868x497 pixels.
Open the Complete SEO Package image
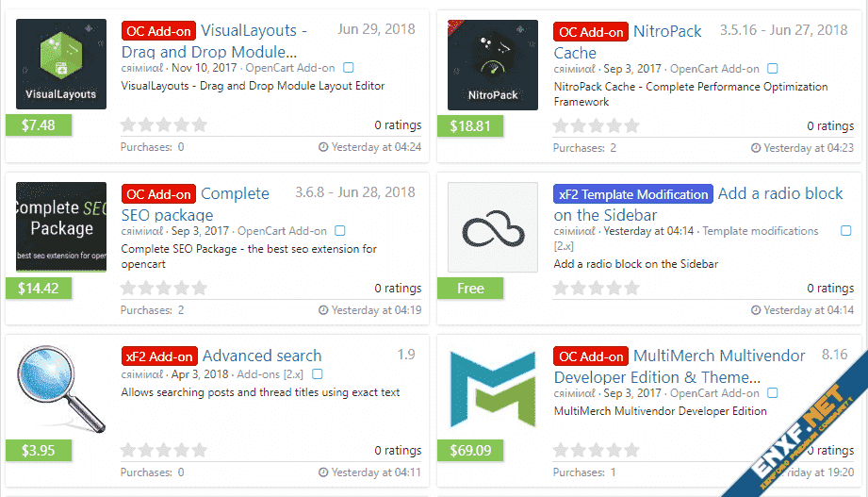point(61,226)
